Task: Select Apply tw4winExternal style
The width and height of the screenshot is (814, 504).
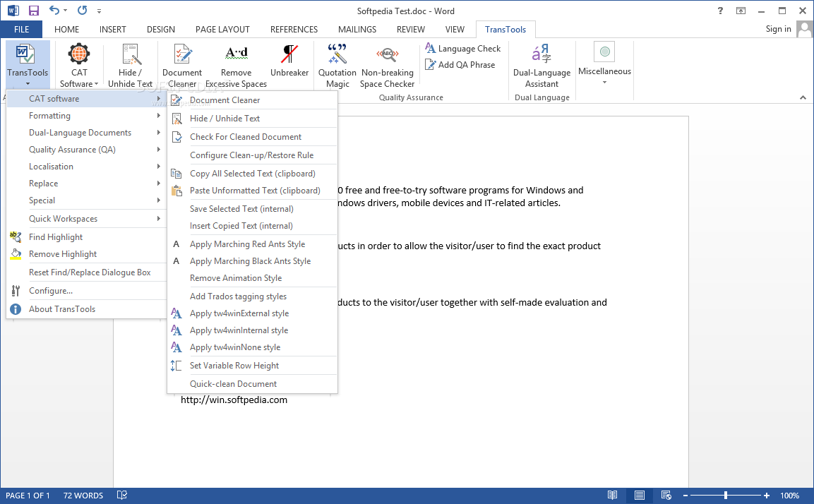Action: [x=252, y=313]
